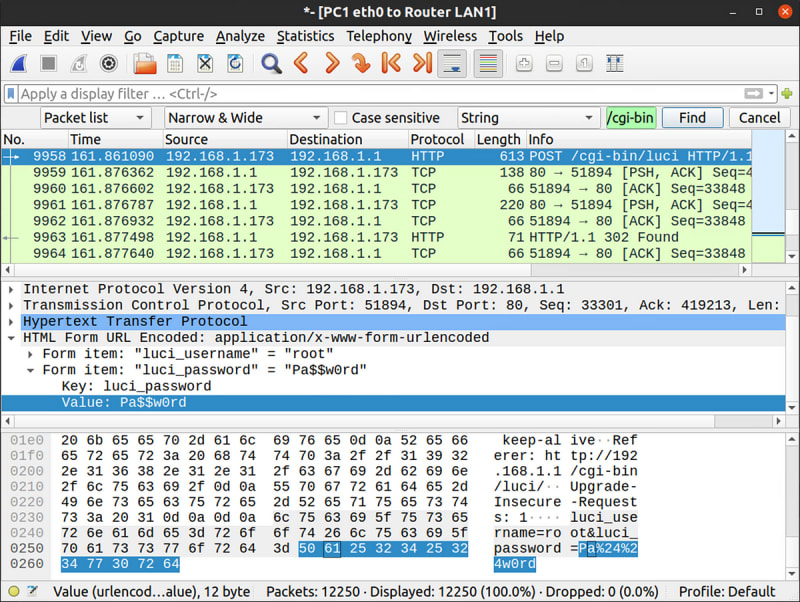Enable the Case sensitive checkbox
This screenshot has width=800, height=602.
(340, 118)
